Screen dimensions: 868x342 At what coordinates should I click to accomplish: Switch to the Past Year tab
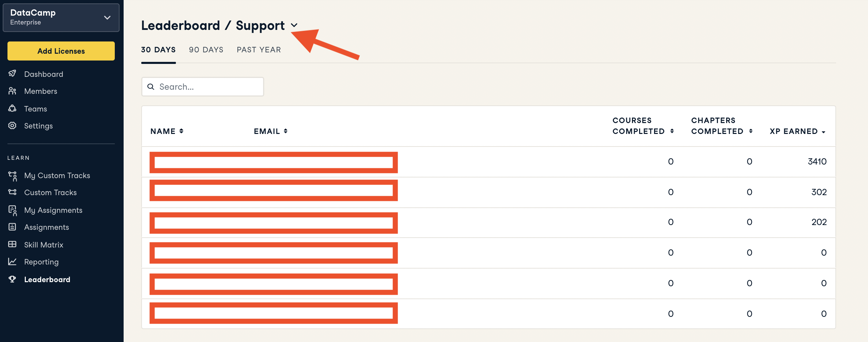[x=259, y=50]
